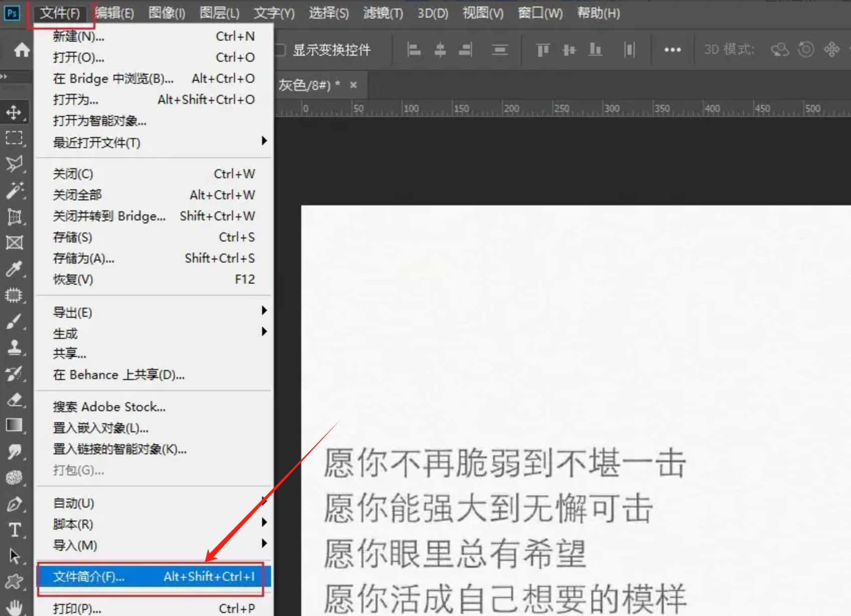Open the three-dots more alignment options

tap(672, 50)
